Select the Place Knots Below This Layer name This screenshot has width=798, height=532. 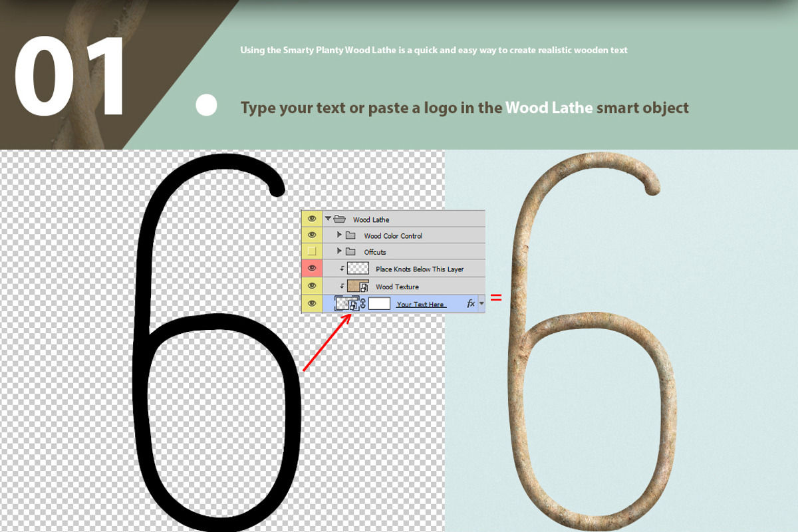pyautogui.click(x=420, y=269)
